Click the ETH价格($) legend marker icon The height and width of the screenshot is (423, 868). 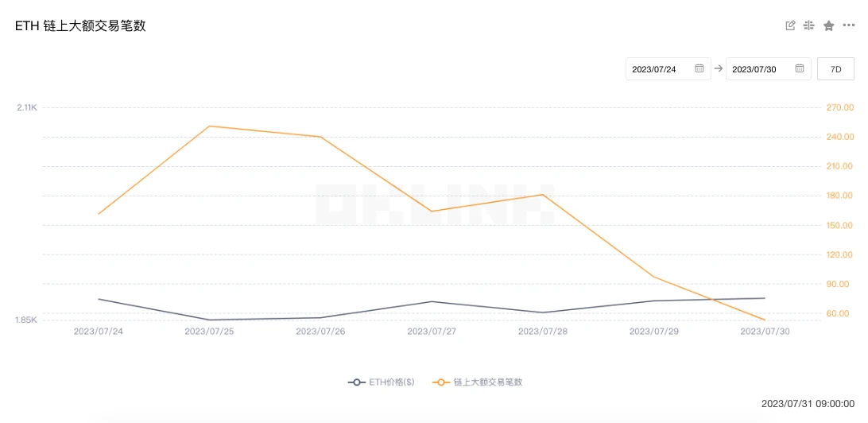(357, 382)
